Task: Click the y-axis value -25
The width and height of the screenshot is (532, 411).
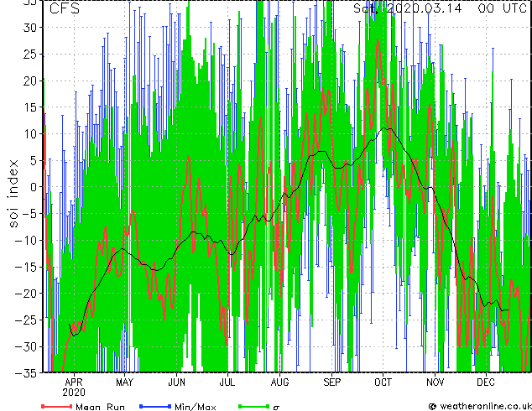Action: click(26, 320)
